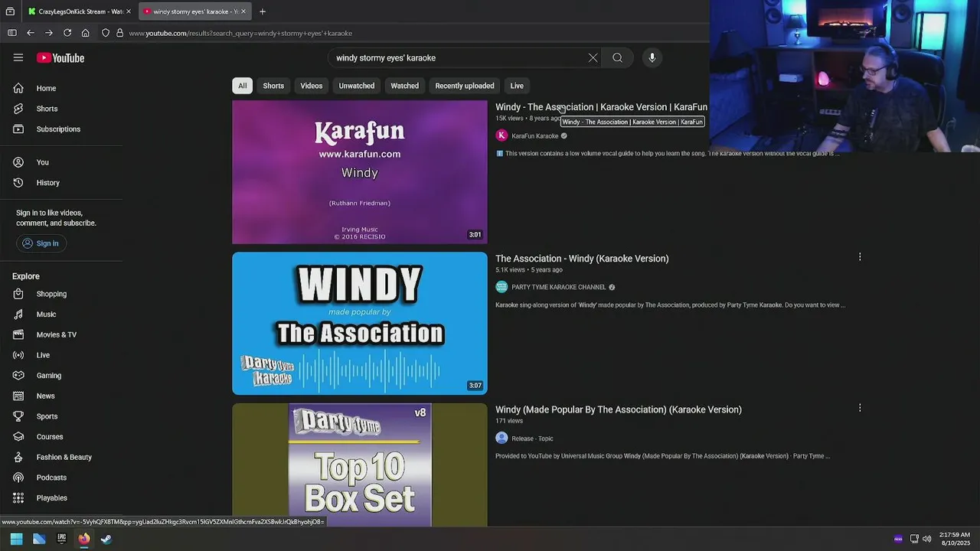This screenshot has height=551, width=980.
Task: Open more options for Windy (Made Popular By) video
Action: click(860, 408)
